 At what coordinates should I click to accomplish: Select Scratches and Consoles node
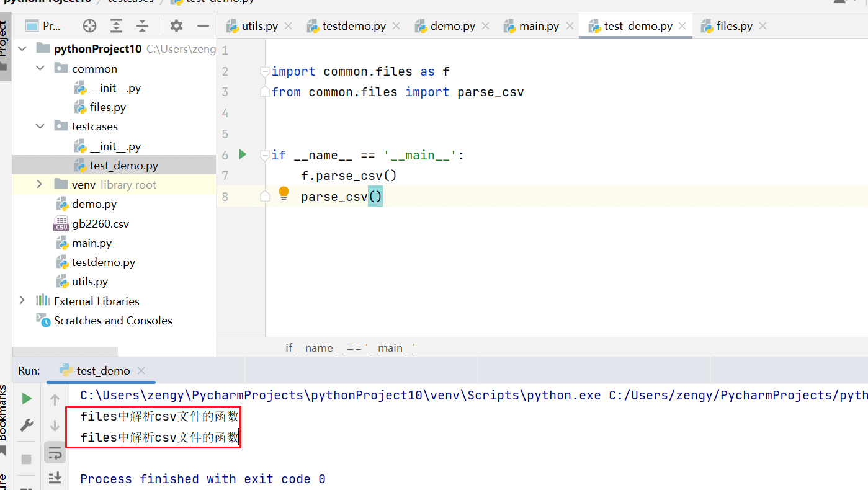pos(113,321)
